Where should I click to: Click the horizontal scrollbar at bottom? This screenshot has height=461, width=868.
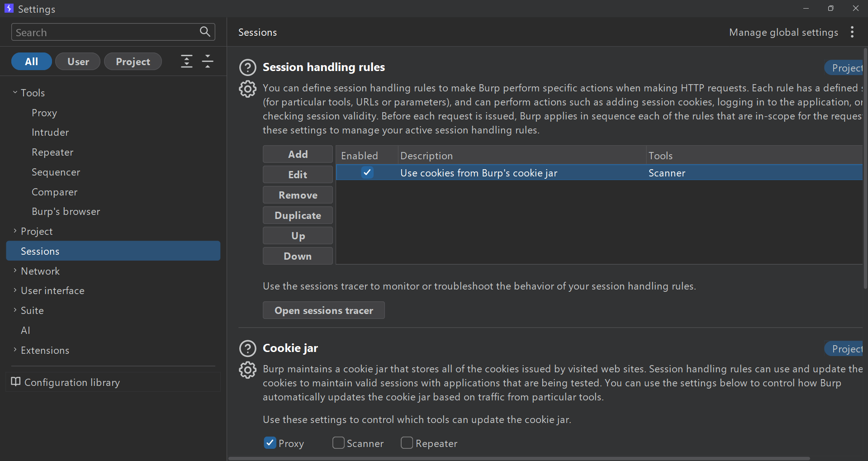coord(519,458)
